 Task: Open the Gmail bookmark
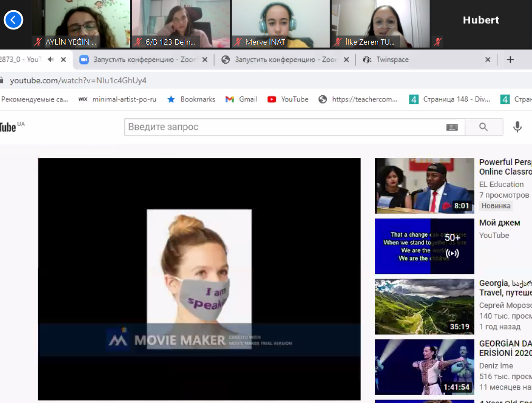(242, 99)
